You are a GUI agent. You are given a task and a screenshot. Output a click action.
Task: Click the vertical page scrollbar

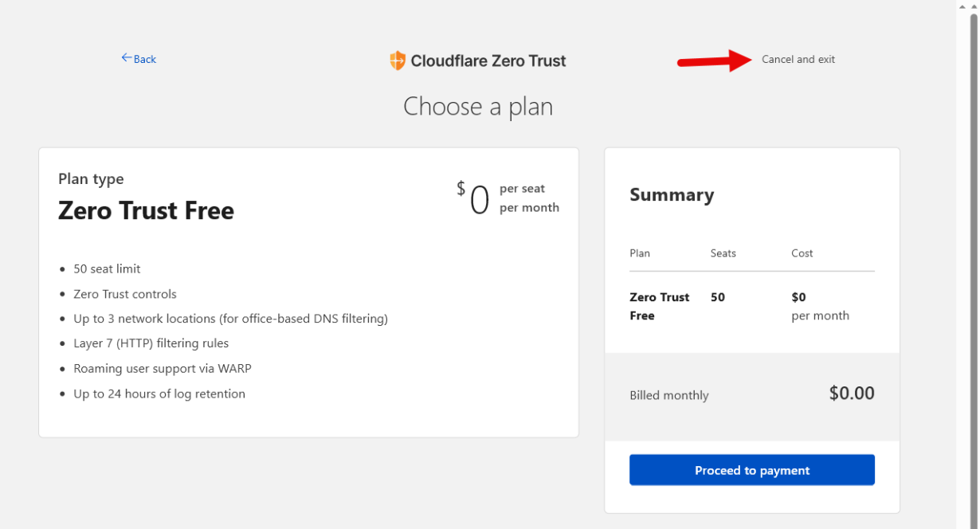point(973,239)
